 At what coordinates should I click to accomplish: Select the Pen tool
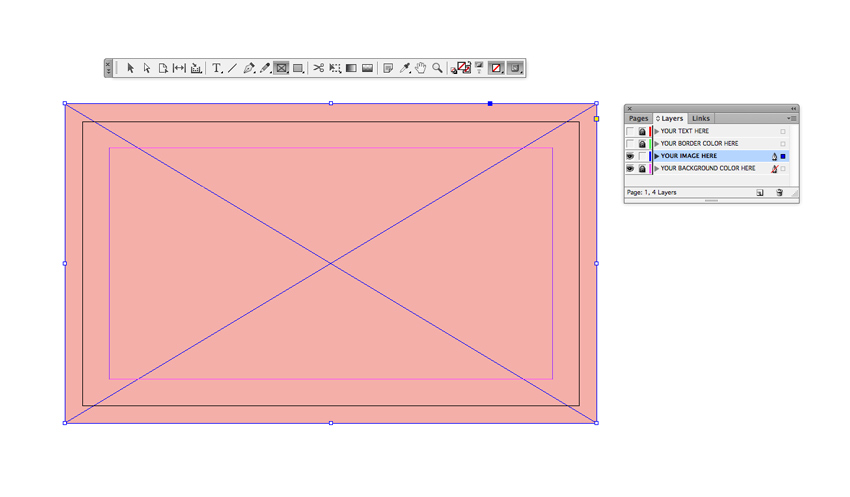[249, 68]
